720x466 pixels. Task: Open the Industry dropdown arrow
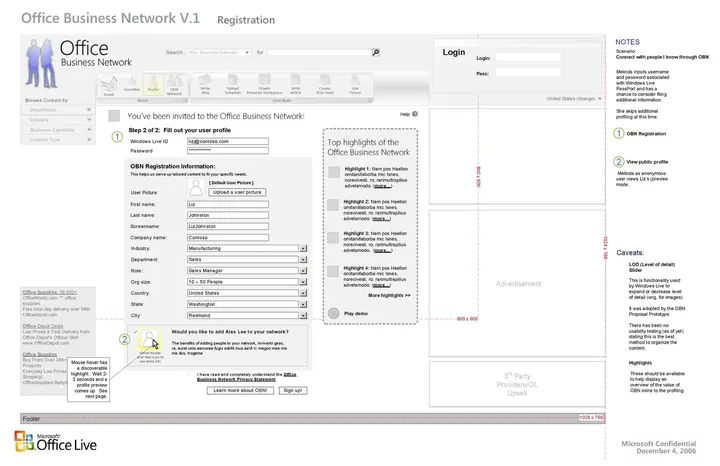[x=303, y=248]
